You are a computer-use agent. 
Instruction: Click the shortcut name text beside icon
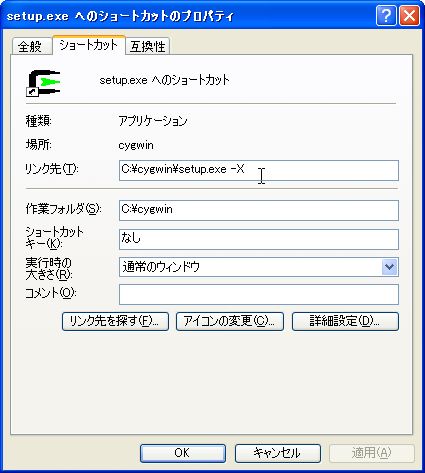(x=165, y=80)
